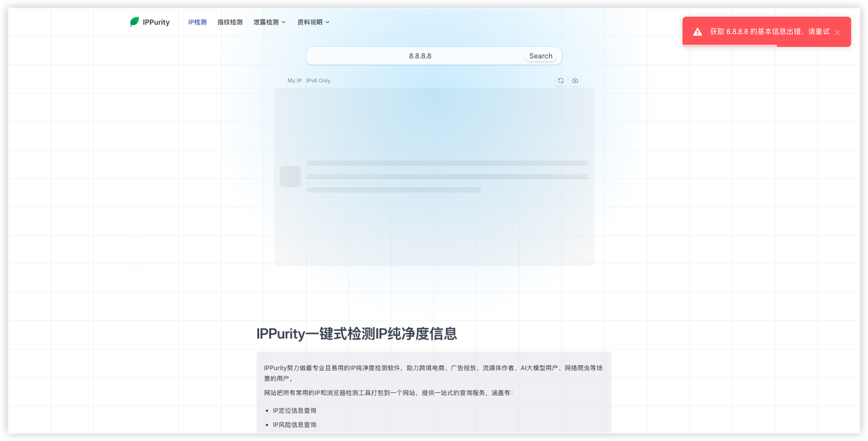Click the IP定位信息查询 list item

click(x=294, y=410)
